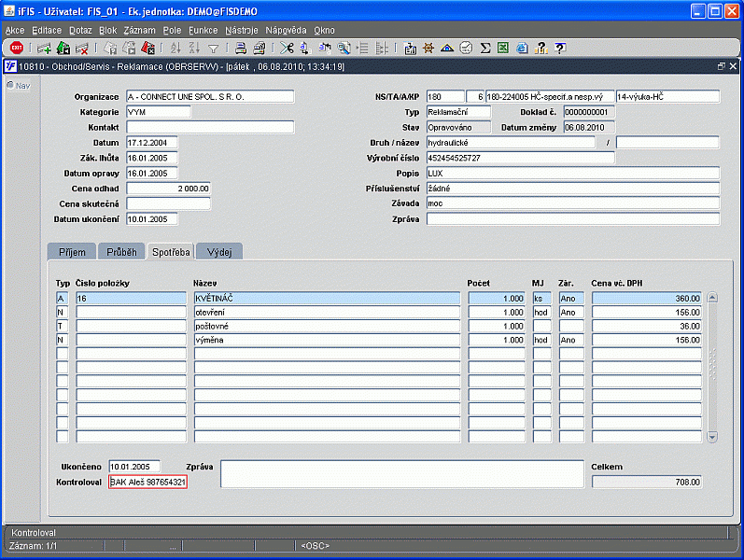Click the table scrollbar down arrow

coord(712,437)
